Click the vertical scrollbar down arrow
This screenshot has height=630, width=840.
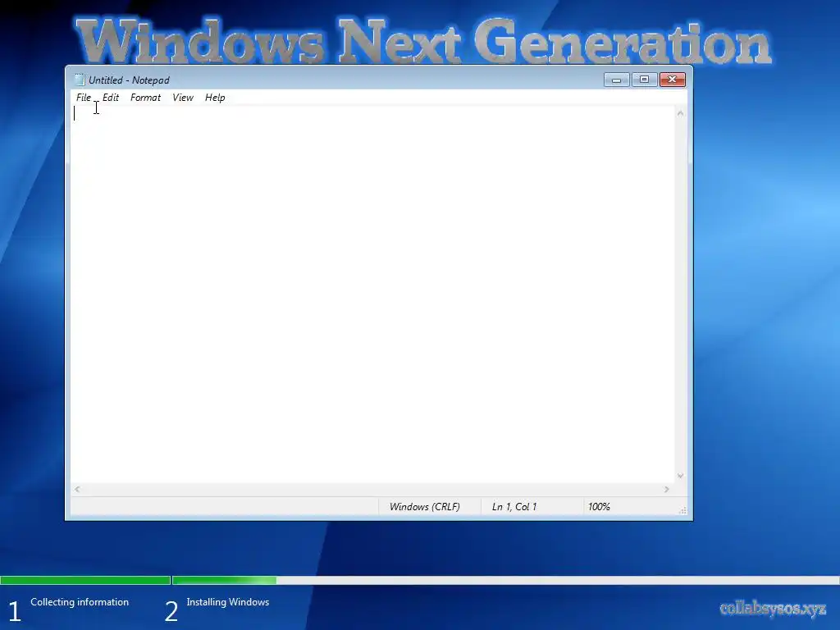pos(680,476)
